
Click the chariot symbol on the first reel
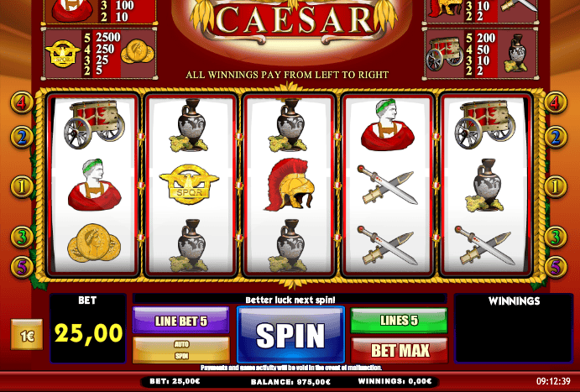click(x=94, y=124)
